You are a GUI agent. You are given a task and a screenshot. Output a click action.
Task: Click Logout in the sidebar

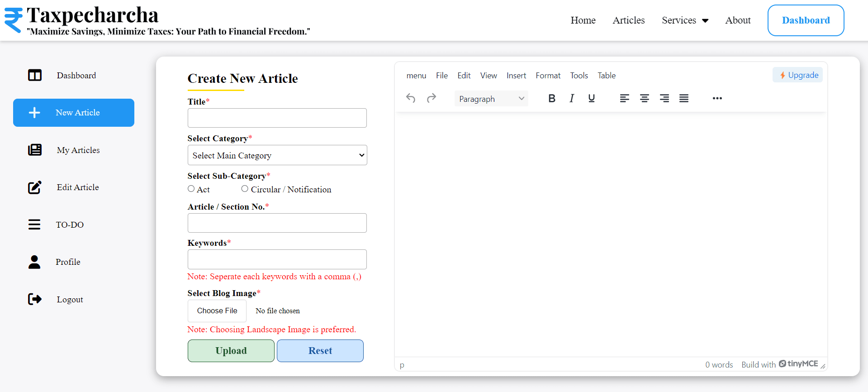pos(74,299)
